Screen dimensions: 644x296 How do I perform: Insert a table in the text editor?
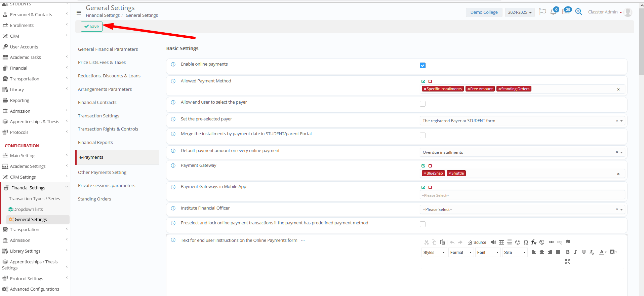click(x=501, y=242)
